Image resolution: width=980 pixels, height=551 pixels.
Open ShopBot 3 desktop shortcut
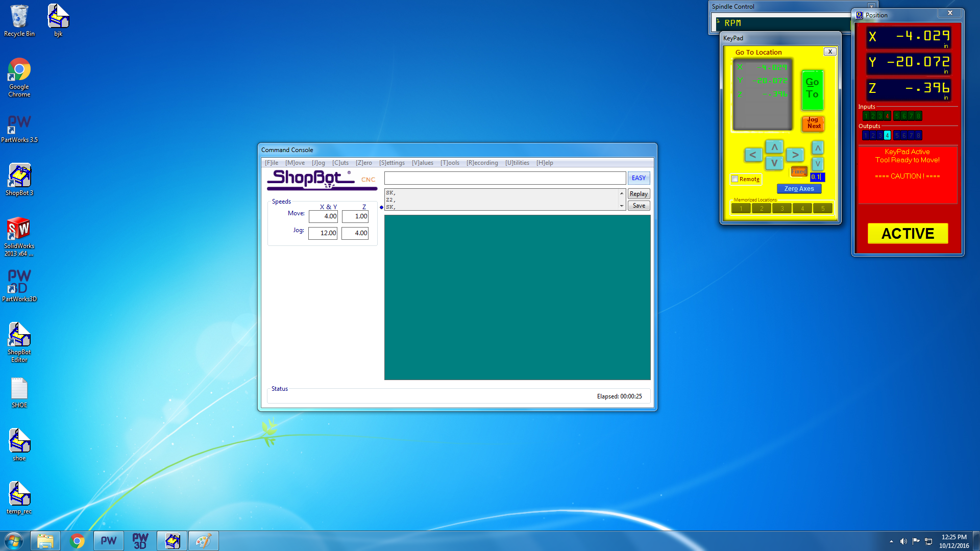click(19, 180)
